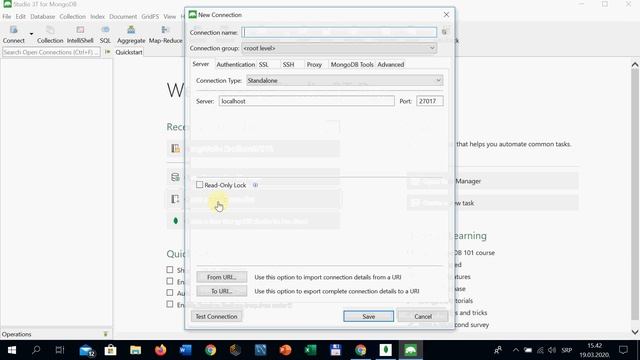The height and width of the screenshot is (360, 640).
Task: Open the MongoDB leaf taskbar app
Action: [386, 350]
